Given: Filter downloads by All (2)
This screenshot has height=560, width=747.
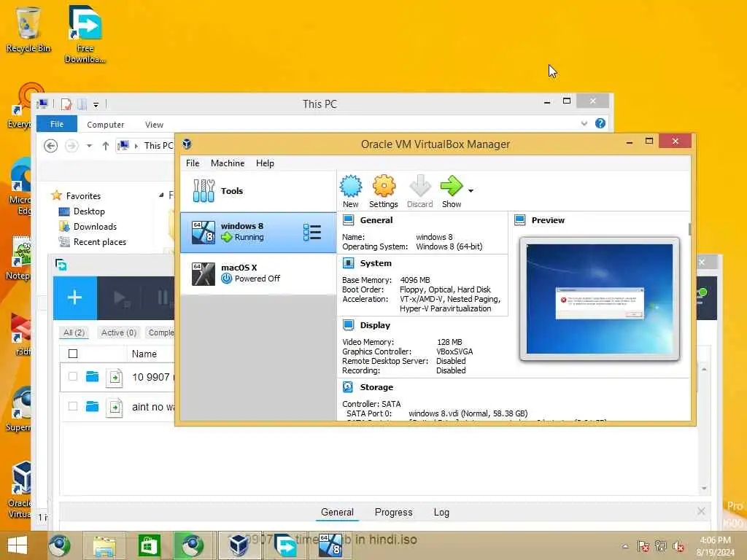Looking at the screenshot, I should (74, 332).
